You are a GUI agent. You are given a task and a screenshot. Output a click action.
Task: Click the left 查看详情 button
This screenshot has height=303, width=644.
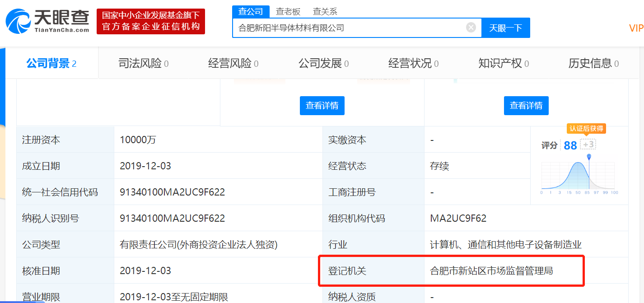(x=322, y=106)
